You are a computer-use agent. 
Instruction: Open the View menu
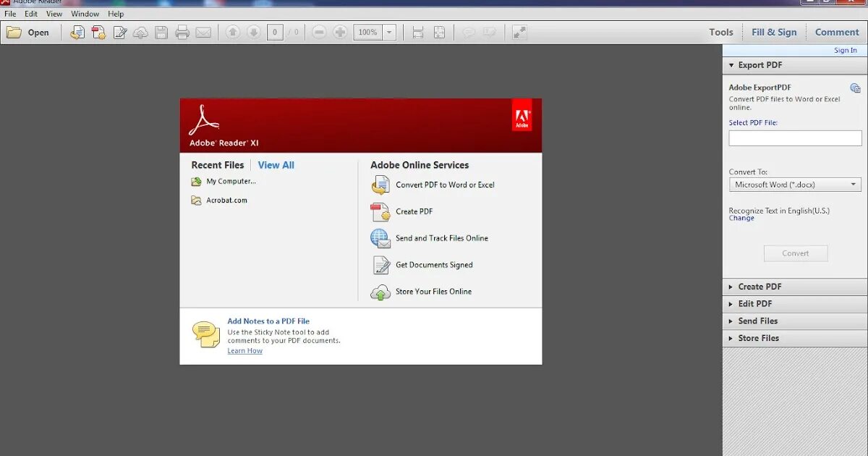tap(54, 14)
